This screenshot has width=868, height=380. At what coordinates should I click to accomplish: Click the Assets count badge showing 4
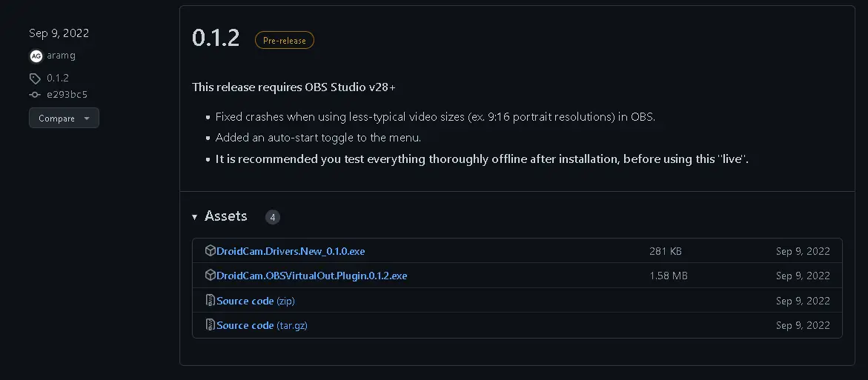pyautogui.click(x=273, y=217)
